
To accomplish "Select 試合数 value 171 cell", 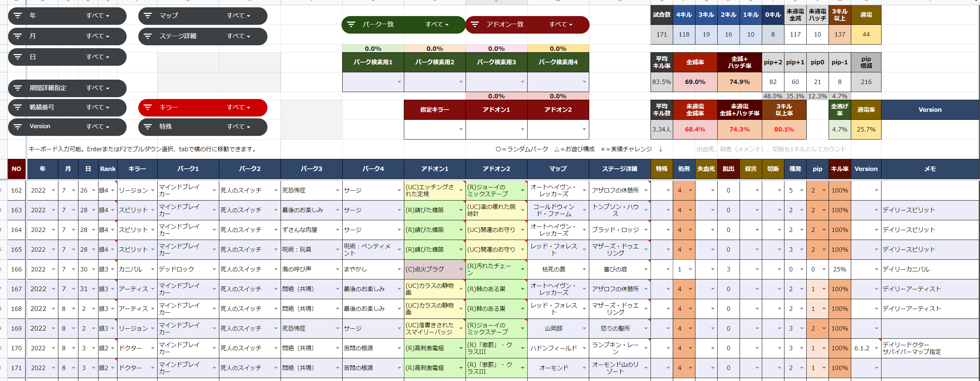I will 661,34.
